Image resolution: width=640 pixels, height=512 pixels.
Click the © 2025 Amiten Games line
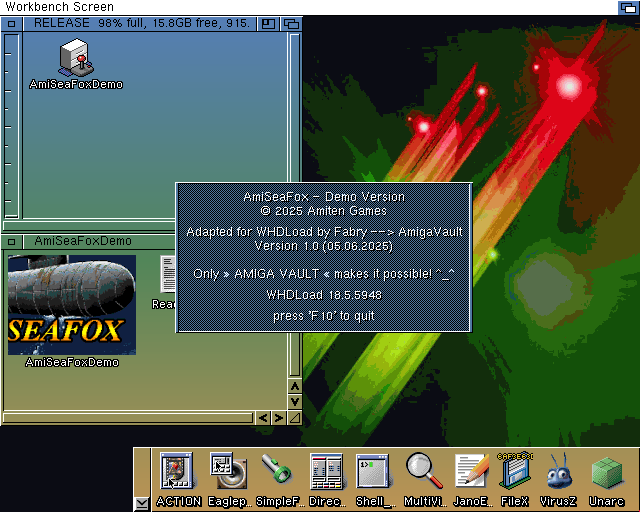(x=324, y=211)
